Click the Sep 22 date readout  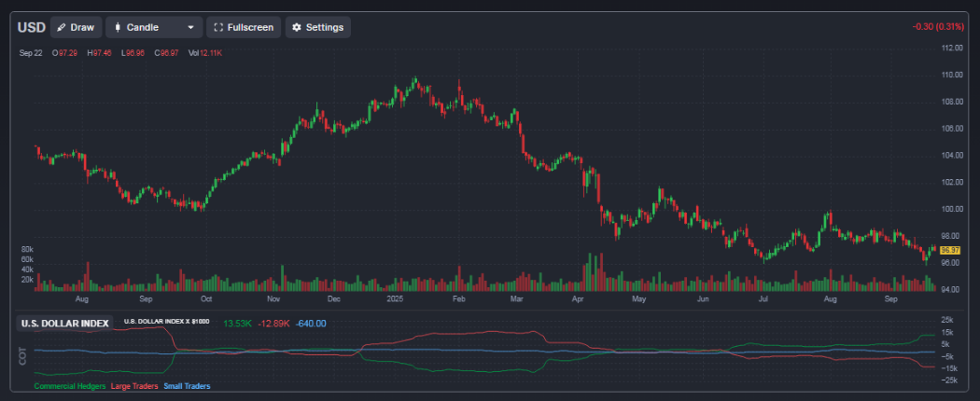click(x=31, y=53)
